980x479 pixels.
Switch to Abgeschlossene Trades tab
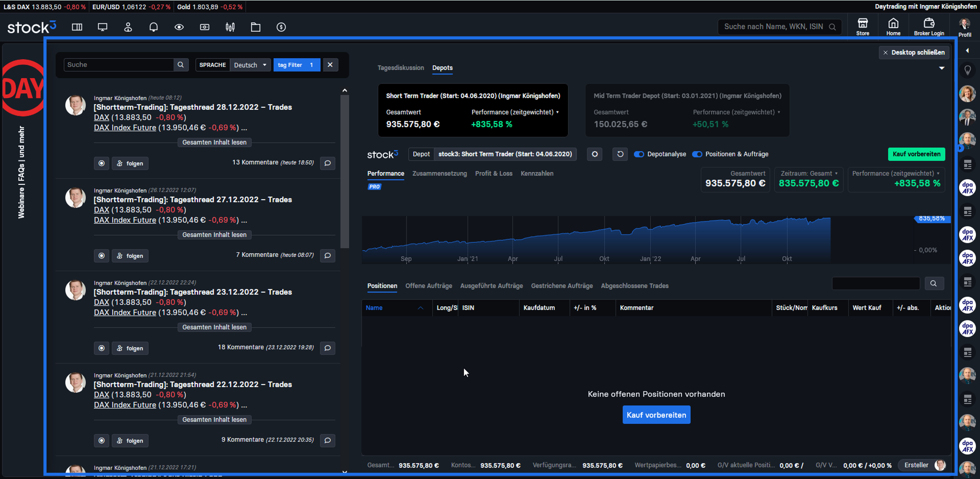coord(635,286)
